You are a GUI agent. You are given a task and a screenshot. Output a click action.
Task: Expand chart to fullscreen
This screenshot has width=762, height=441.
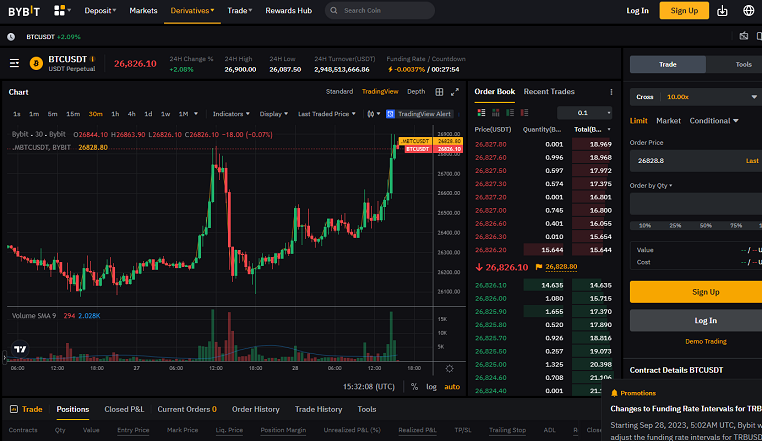coord(455,92)
